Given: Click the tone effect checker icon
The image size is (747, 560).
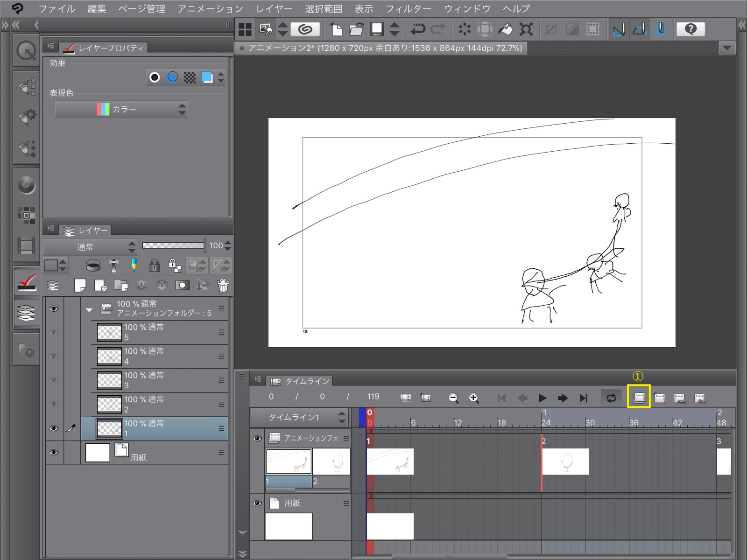Looking at the screenshot, I should coord(190,77).
